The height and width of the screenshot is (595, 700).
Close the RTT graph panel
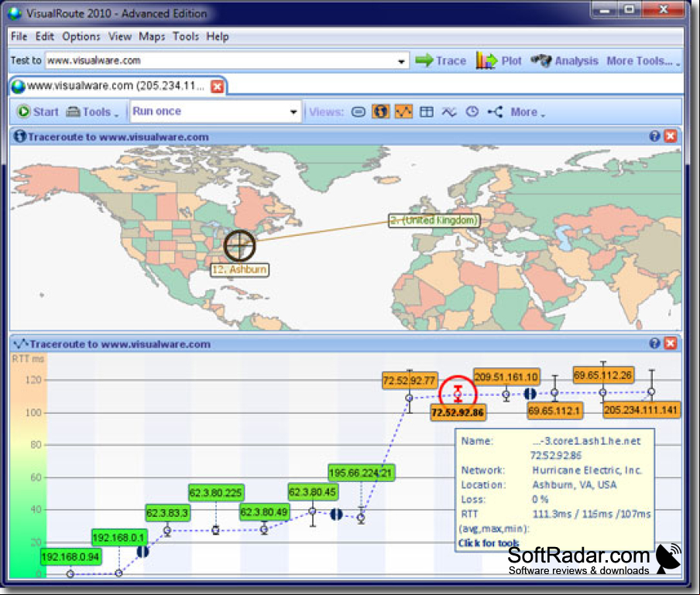[x=670, y=343]
